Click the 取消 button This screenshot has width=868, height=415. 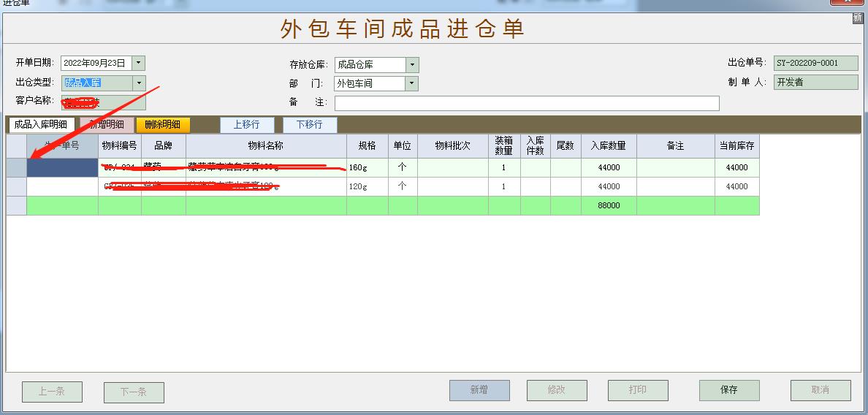coord(820,390)
